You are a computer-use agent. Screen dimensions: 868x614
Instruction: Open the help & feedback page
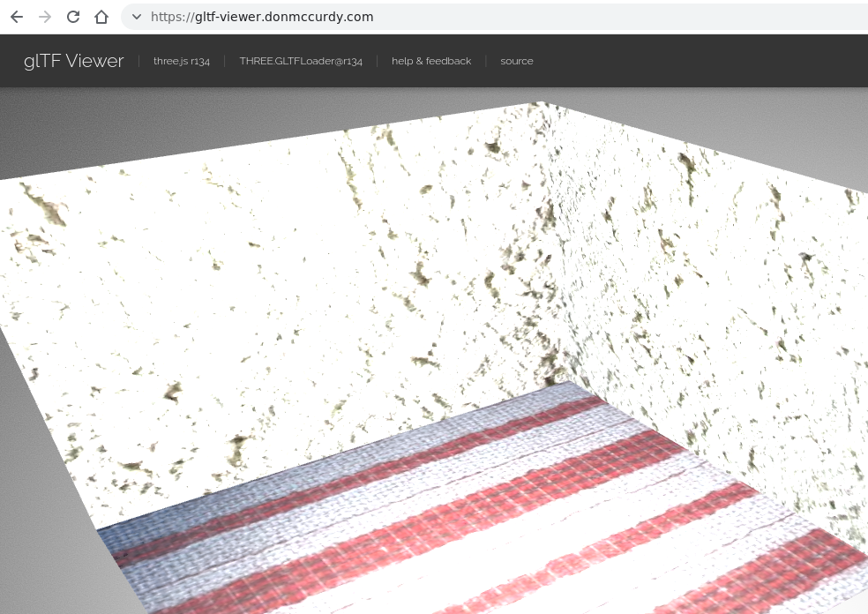(x=431, y=61)
